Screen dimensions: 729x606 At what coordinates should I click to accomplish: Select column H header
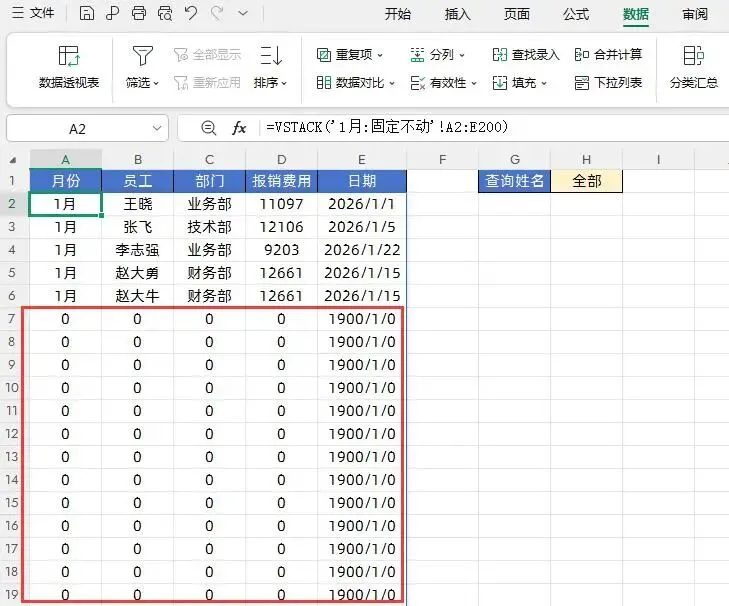586,160
